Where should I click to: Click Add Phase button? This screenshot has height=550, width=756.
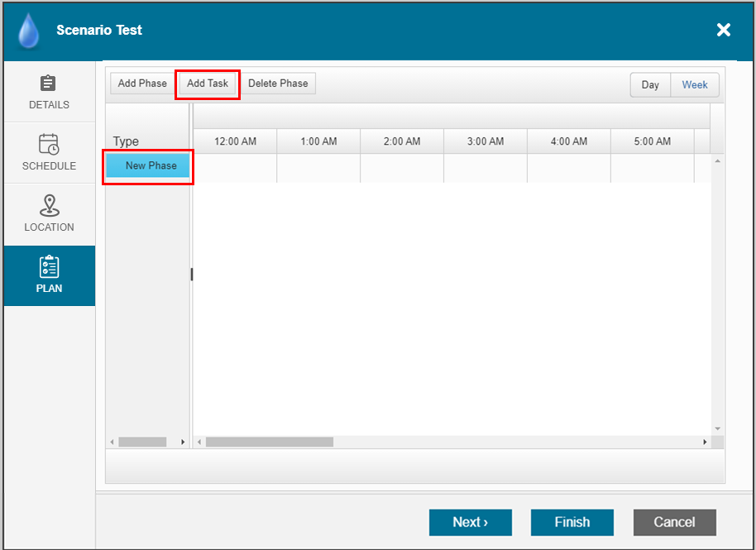click(142, 84)
